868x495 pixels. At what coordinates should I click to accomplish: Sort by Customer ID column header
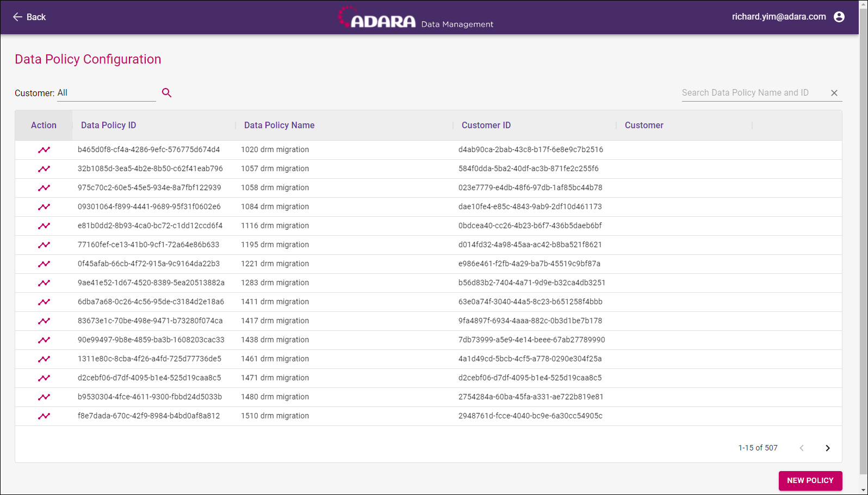point(486,126)
